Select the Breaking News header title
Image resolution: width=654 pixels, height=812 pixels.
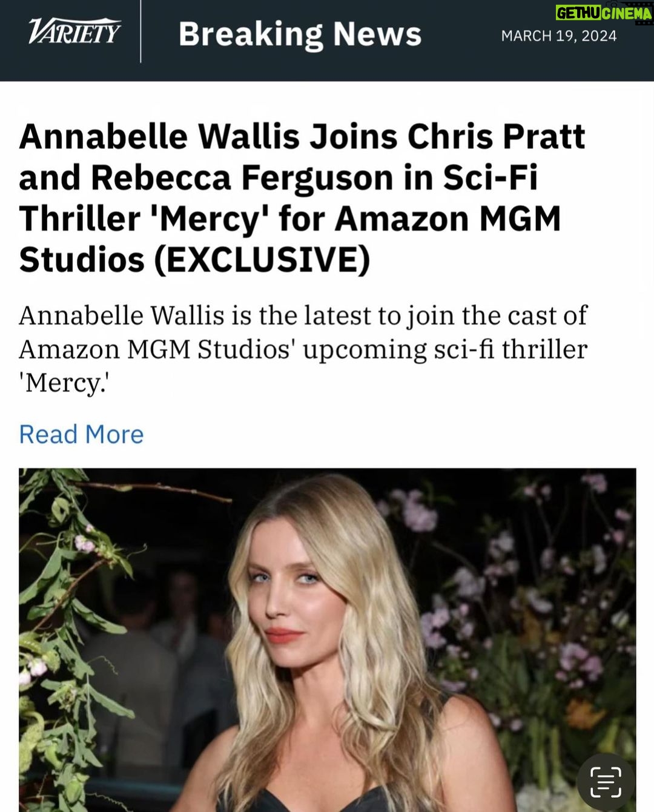pos(300,34)
